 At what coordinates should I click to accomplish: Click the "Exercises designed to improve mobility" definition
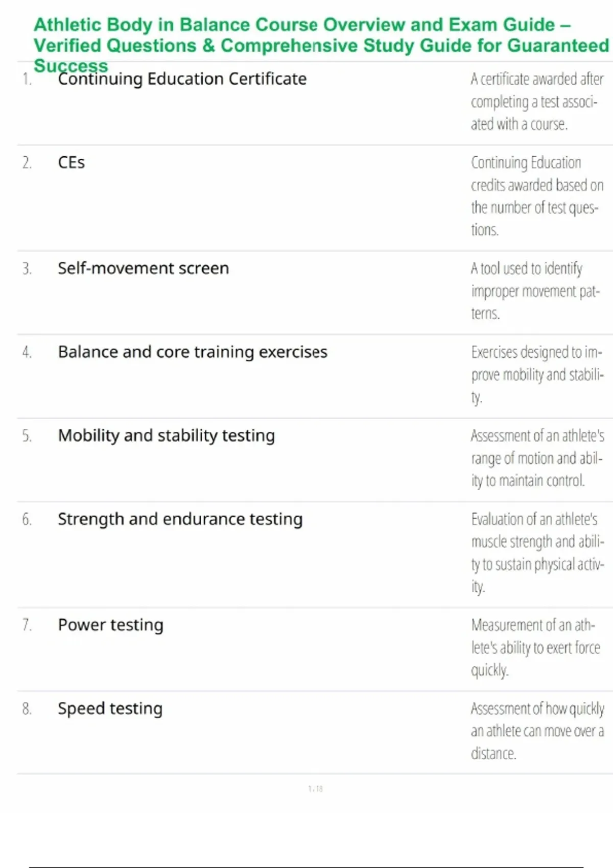(536, 374)
